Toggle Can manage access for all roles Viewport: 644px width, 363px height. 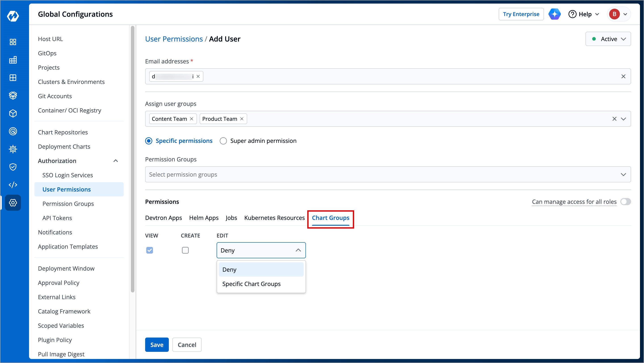point(625,202)
